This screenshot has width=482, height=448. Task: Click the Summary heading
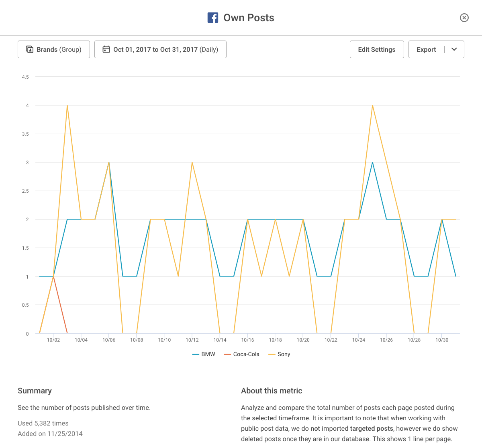tap(35, 391)
